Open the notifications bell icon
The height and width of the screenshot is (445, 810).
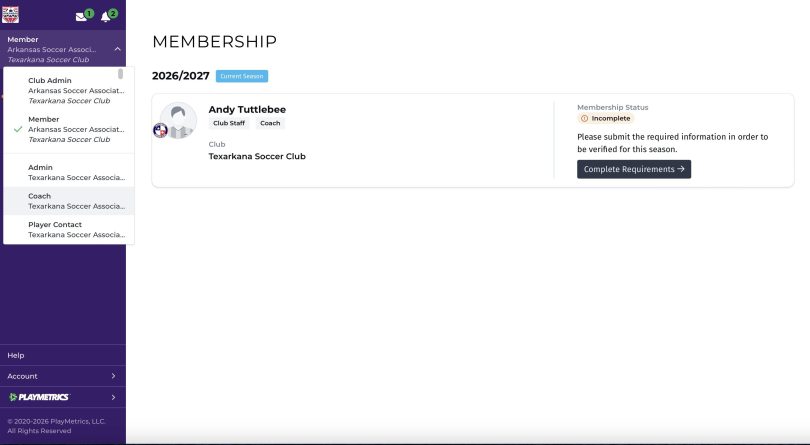(x=105, y=17)
